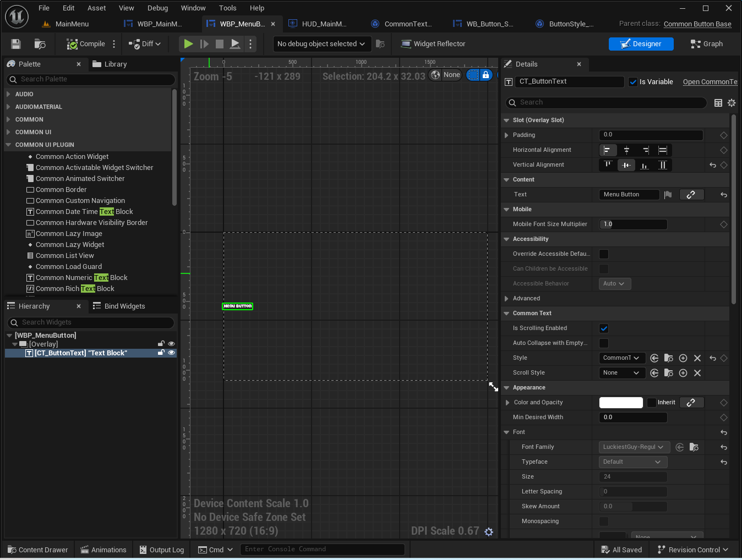
Task: Switch to the Library tab
Action: click(x=110, y=64)
